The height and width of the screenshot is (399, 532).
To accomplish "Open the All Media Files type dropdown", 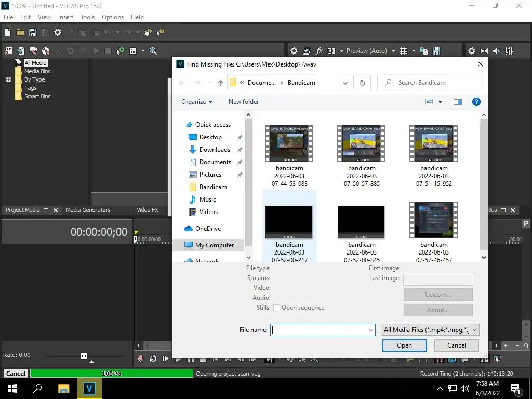I will pyautogui.click(x=430, y=330).
